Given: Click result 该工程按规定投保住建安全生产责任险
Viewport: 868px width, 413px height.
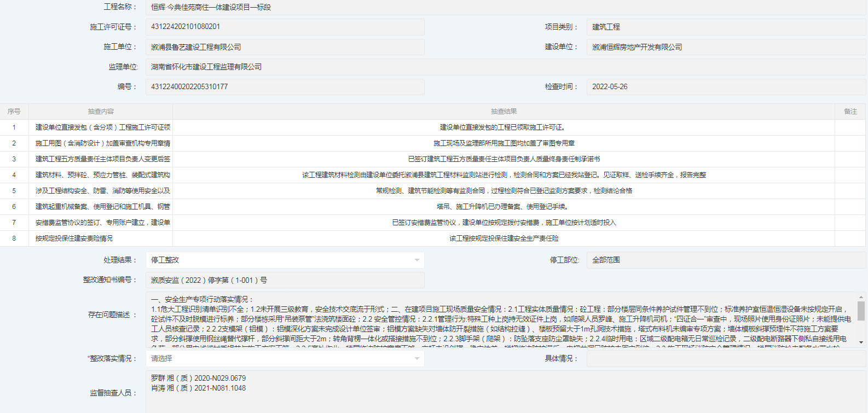Looking at the screenshot, I should tap(504, 239).
